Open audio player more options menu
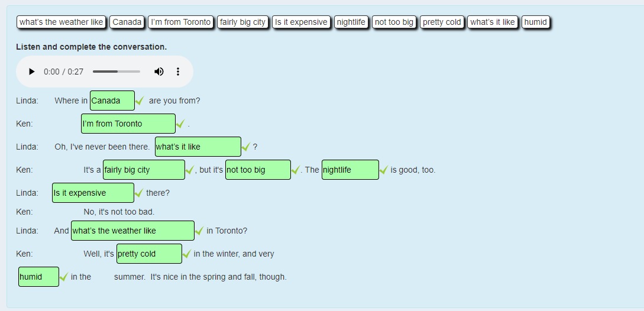The width and height of the screenshot is (644, 311). click(x=177, y=72)
